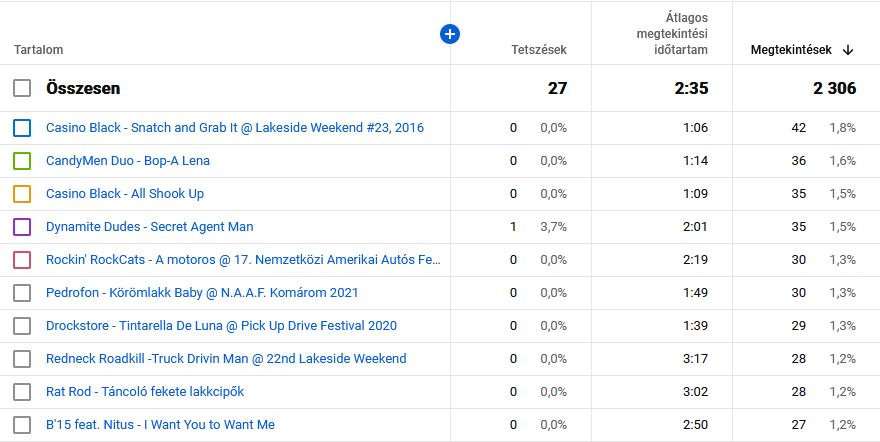Click the Tartalom column header
Image resolution: width=880 pixels, height=442 pixels.
pyautogui.click(x=39, y=50)
